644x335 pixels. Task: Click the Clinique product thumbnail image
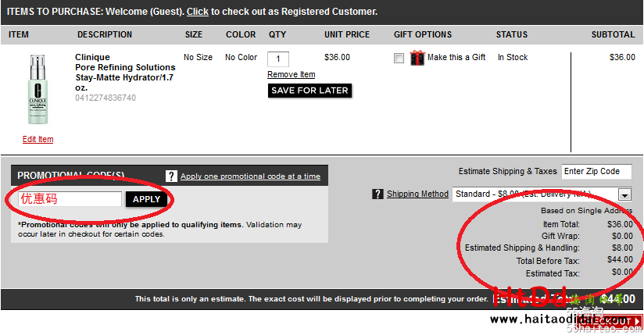pyautogui.click(x=38, y=89)
